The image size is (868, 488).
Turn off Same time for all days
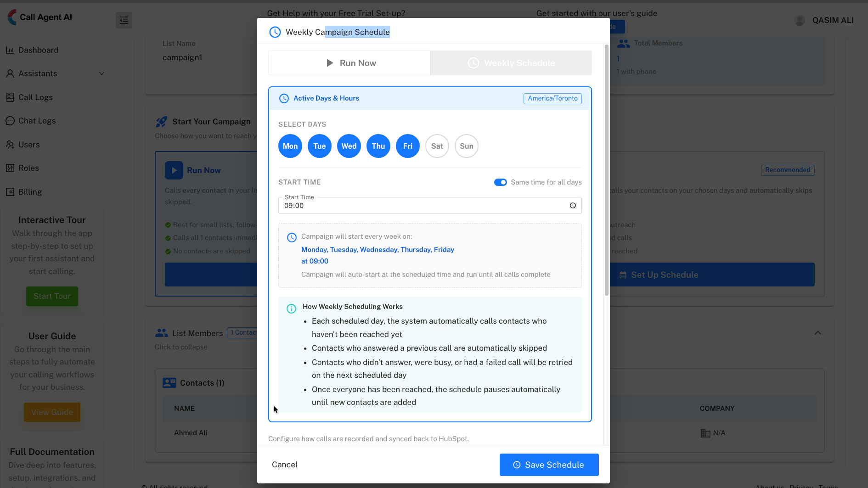click(501, 182)
